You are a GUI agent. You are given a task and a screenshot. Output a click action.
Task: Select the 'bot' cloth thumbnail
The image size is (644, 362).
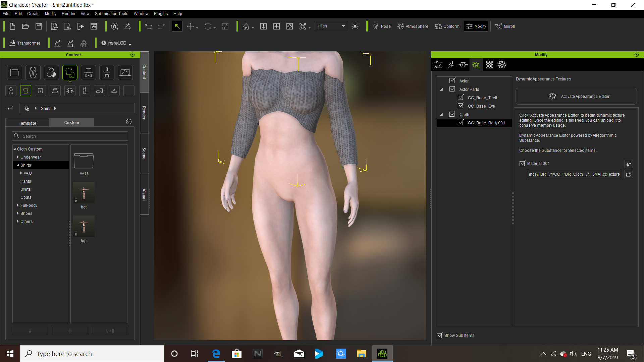point(84,193)
